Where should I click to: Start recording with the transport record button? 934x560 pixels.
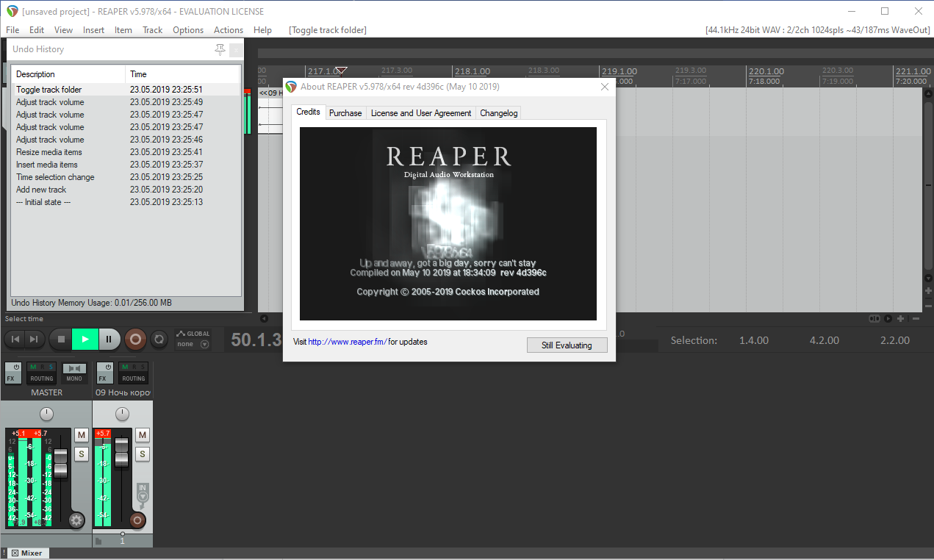click(134, 339)
